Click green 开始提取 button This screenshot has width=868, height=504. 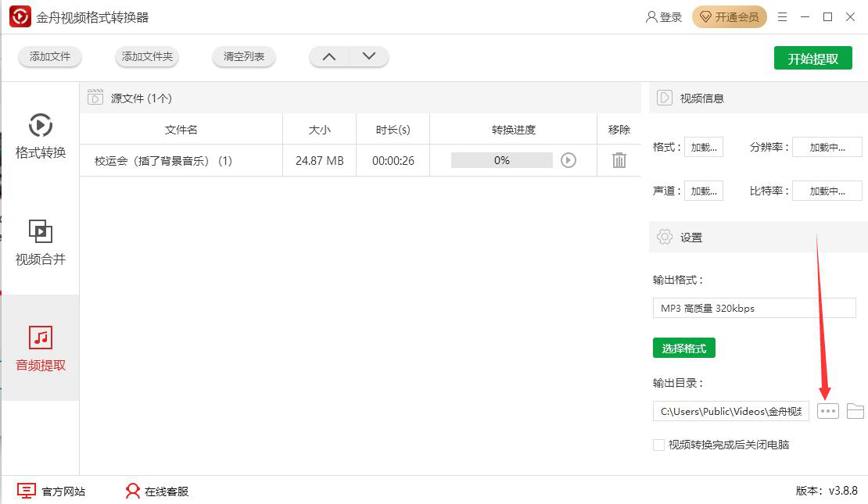coord(812,58)
